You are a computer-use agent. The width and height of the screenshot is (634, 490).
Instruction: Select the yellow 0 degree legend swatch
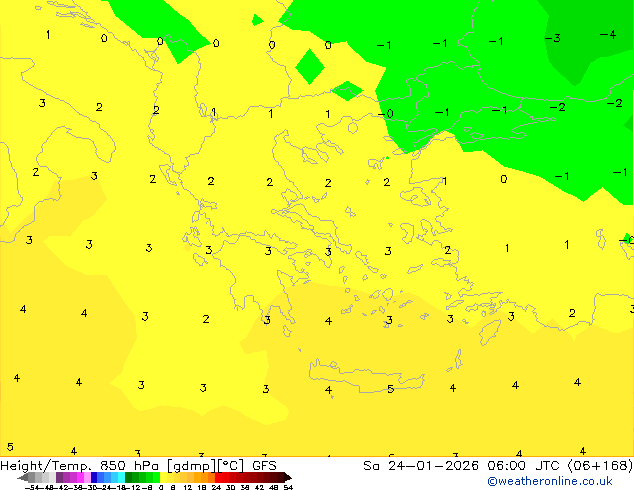tap(163, 477)
